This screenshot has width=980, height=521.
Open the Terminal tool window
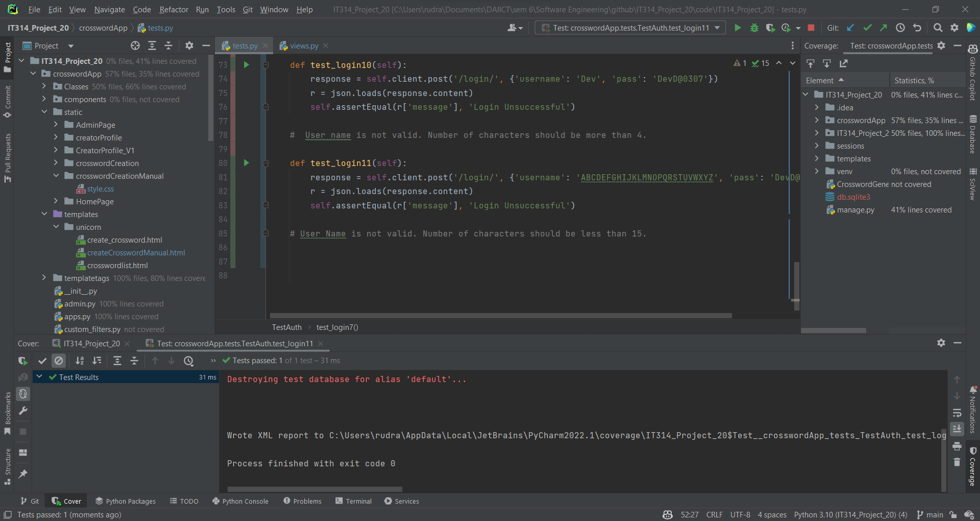tap(353, 501)
